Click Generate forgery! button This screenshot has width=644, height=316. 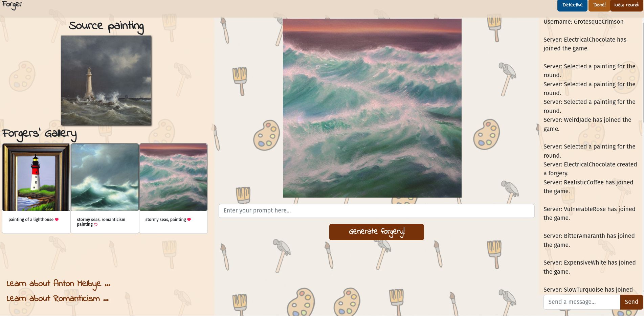point(377,232)
